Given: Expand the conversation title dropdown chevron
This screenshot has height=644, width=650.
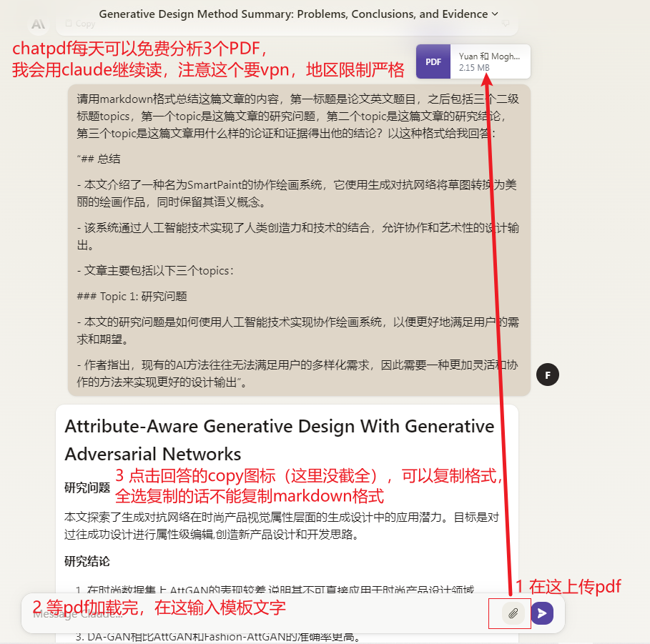Looking at the screenshot, I should click(495, 14).
